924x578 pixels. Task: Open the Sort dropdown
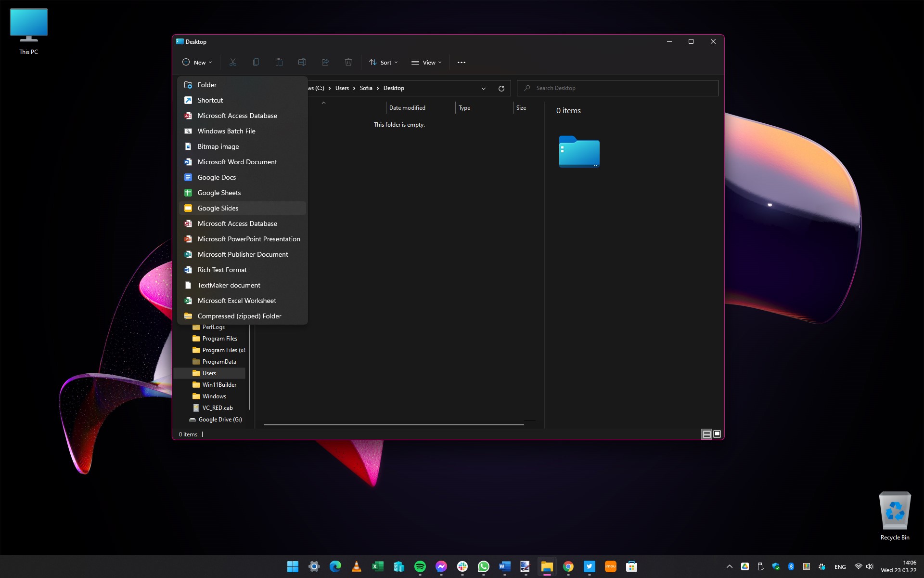(384, 62)
